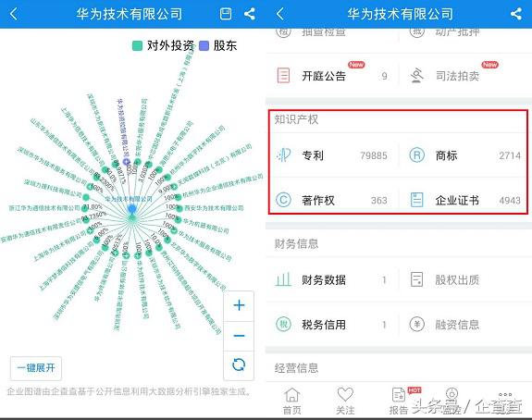The image size is (532, 420).
Task: View the 79885 patents count
Action: pyautogui.click(x=374, y=155)
